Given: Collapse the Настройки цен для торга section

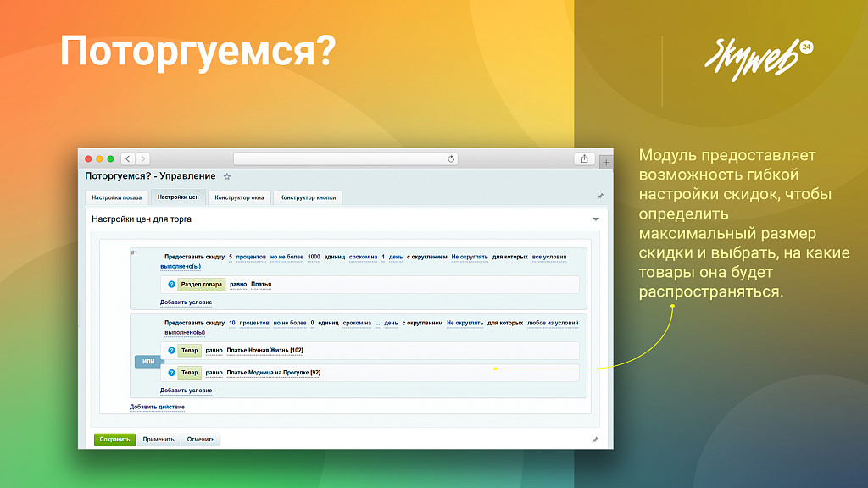Looking at the screenshot, I should pos(596,217).
